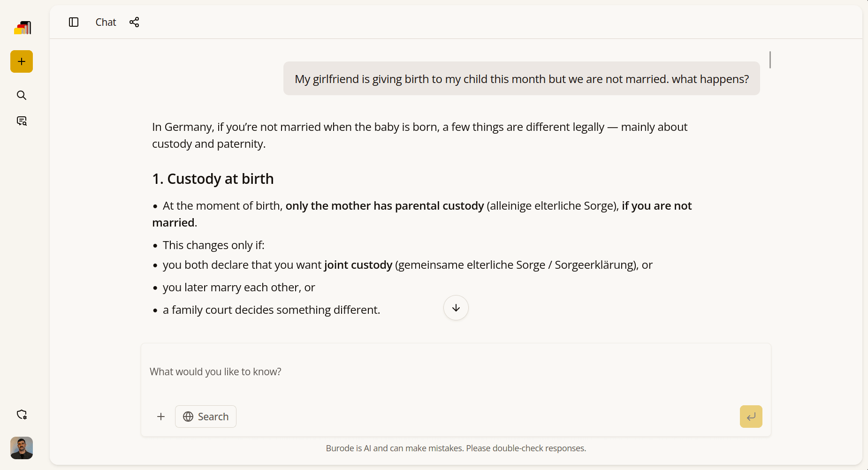Start a new chat with plus button
The width and height of the screenshot is (868, 470).
(22, 61)
